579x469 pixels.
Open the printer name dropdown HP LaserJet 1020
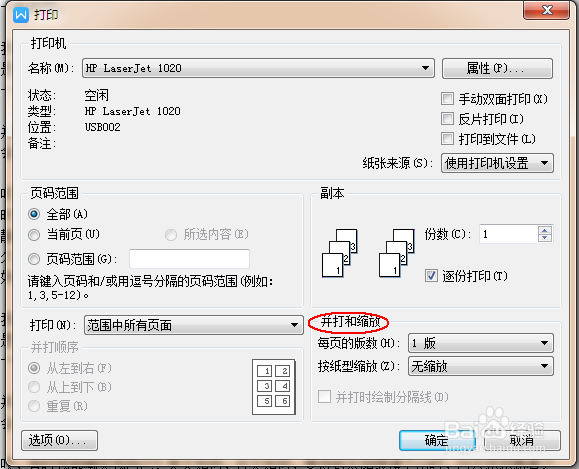point(258,68)
